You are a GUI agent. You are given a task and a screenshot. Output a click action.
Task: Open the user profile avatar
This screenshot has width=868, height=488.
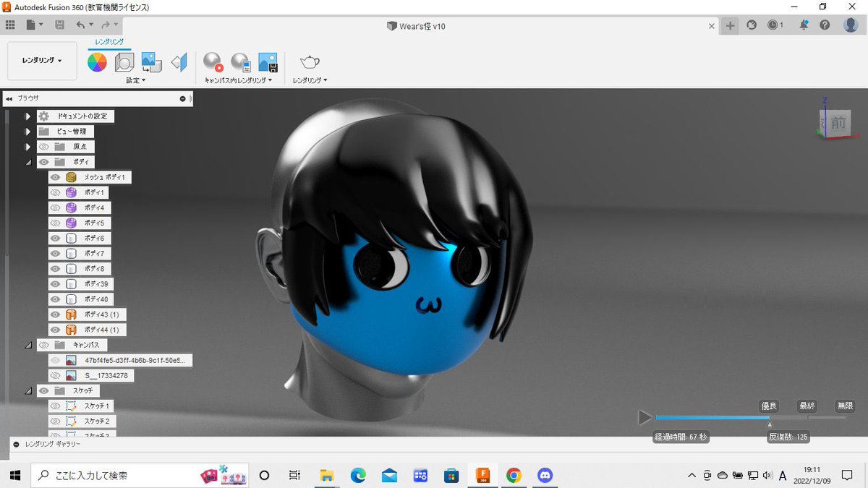[851, 25]
